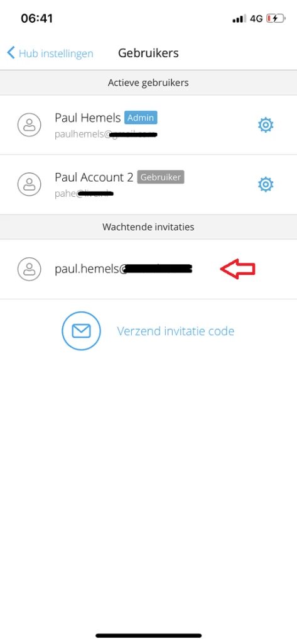Screen dimensions: 297x644
Task: Tap the Admin badge
Action: click(x=141, y=118)
